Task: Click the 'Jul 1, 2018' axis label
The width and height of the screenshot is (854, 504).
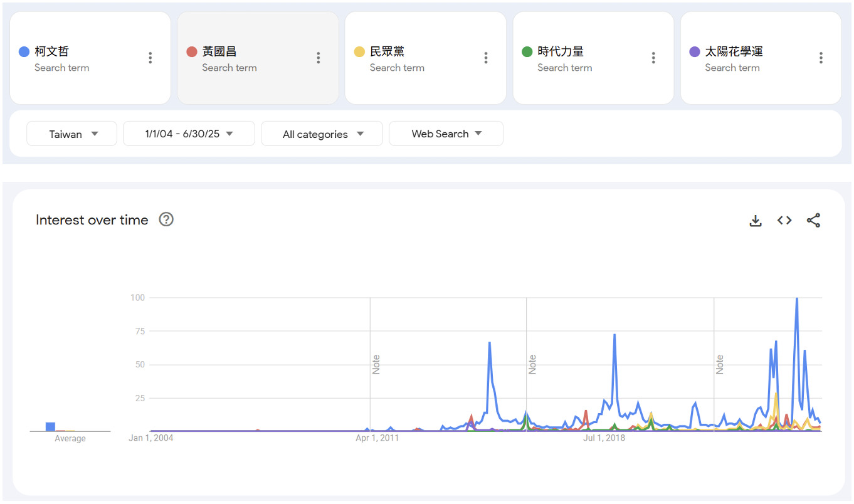Action: 604,438
